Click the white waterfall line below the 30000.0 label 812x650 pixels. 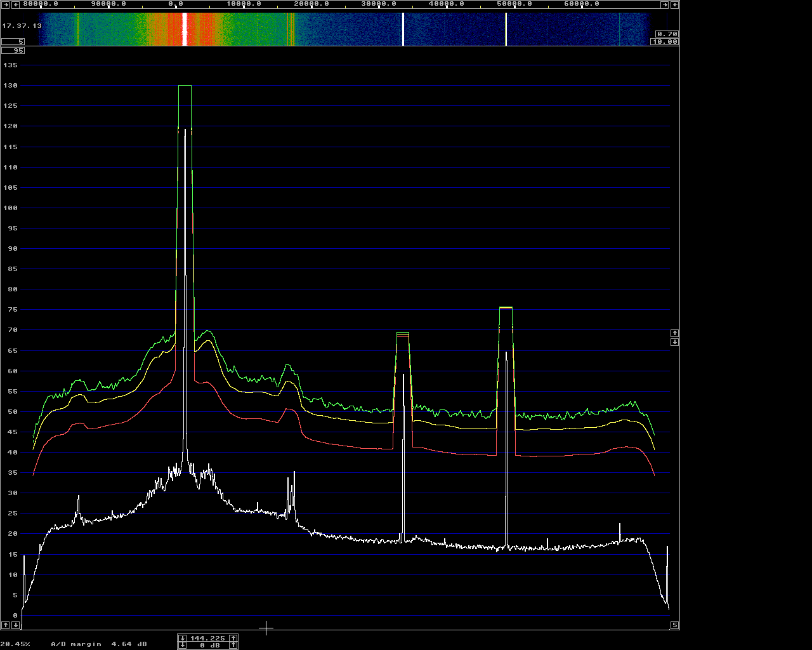click(x=403, y=29)
